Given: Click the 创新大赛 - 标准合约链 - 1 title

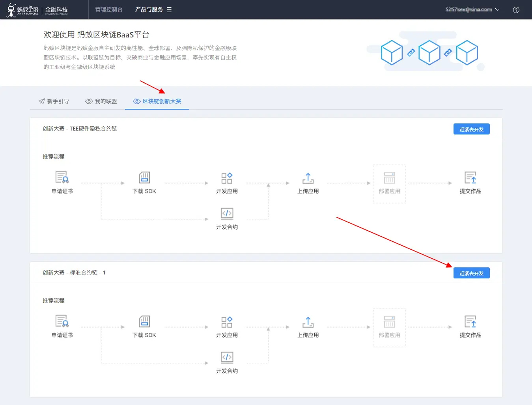Looking at the screenshot, I should click(x=74, y=272).
